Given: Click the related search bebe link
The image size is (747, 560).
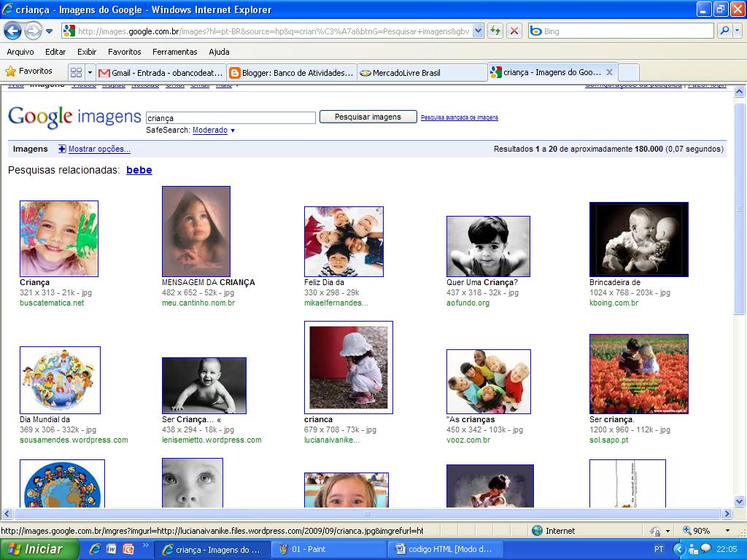Looking at the screenshot, I should pyautogui.click(x=139, y=170).
